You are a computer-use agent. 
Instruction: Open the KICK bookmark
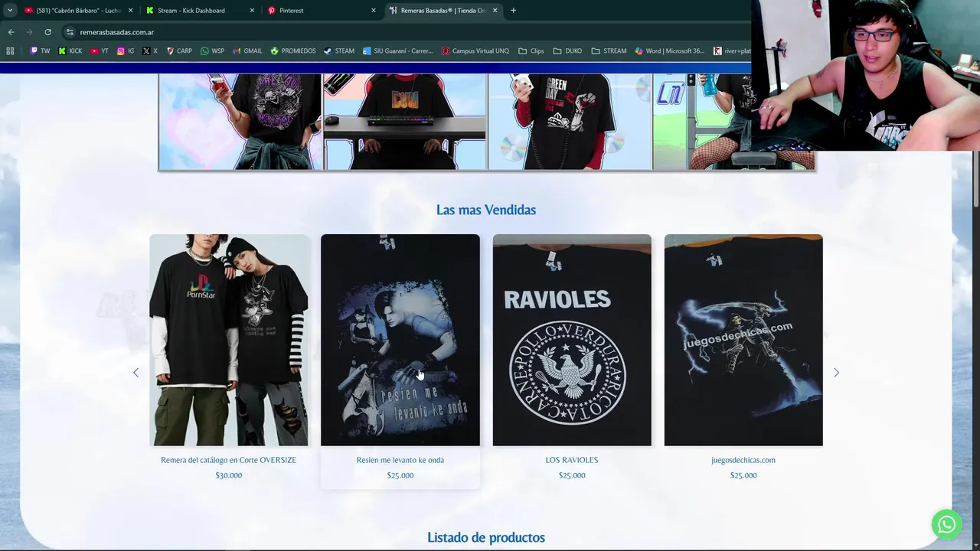pyautogui.click(x=70, y=51)
